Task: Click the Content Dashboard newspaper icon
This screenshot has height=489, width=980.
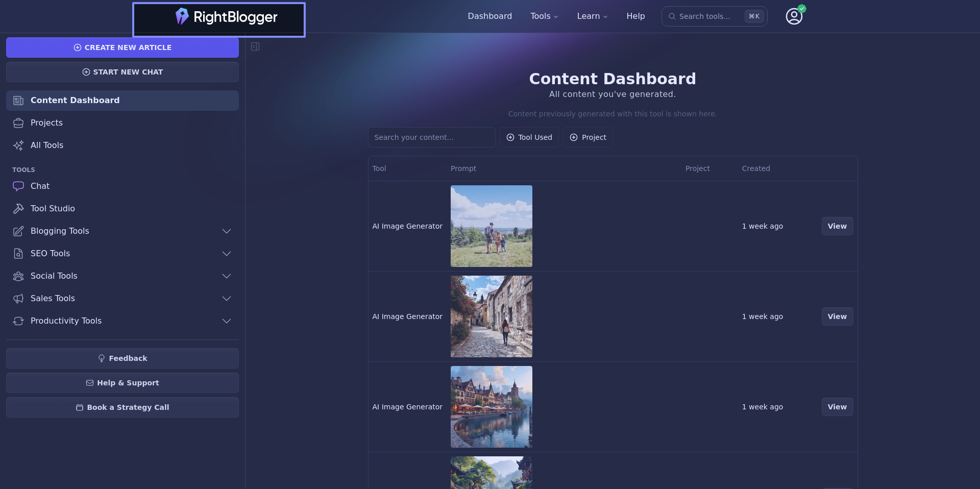Action: 18,101
